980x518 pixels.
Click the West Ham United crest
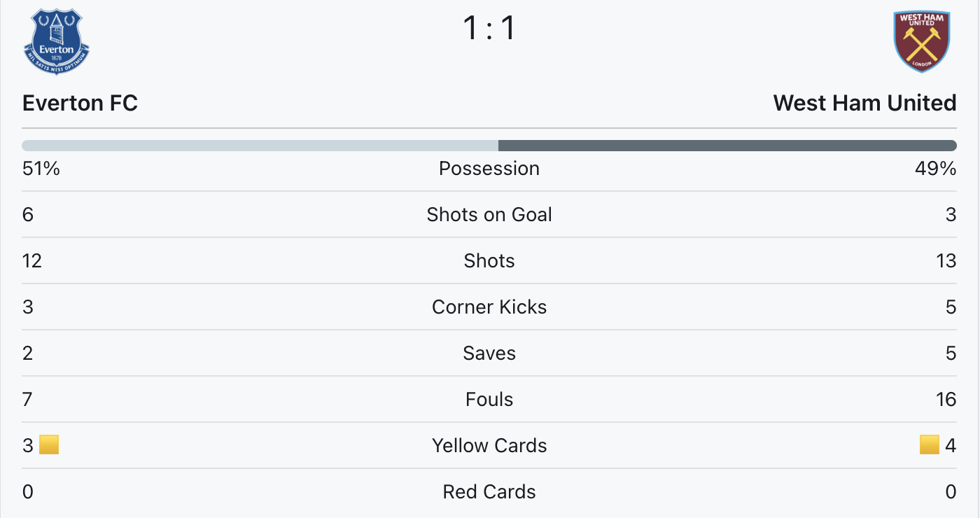click(921, 42)
